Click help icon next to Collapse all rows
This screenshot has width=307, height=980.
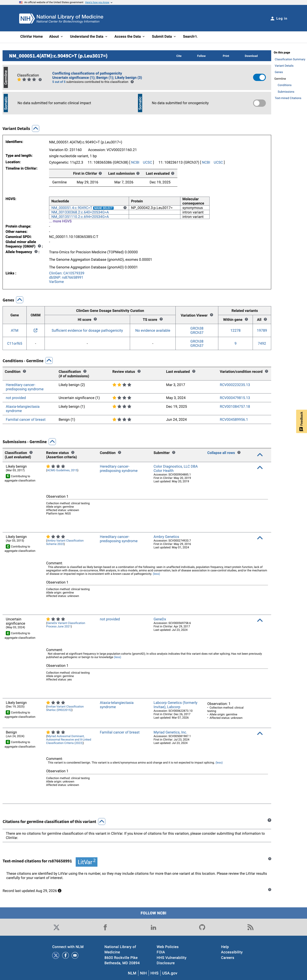239,452
